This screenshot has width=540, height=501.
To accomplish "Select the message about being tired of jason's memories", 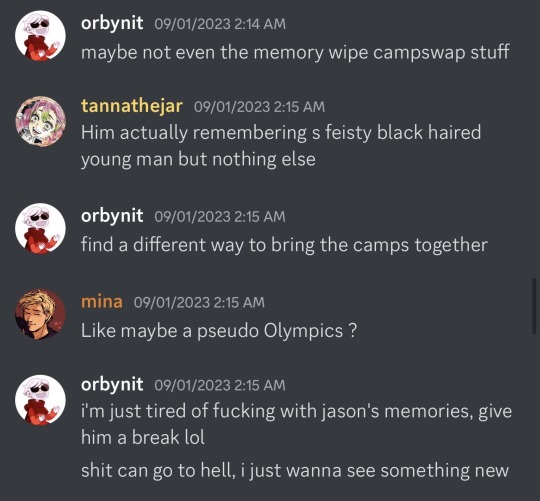I will (x=297, y=424).
